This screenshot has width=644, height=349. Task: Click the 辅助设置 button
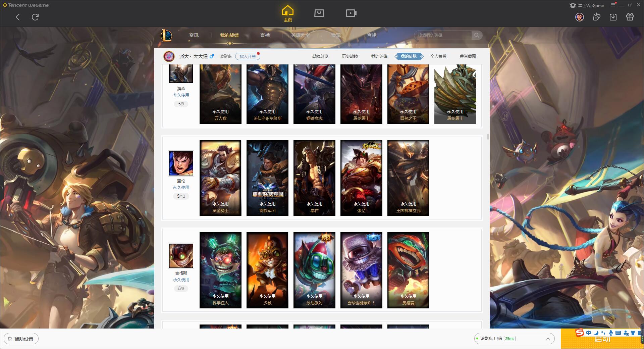21,339
